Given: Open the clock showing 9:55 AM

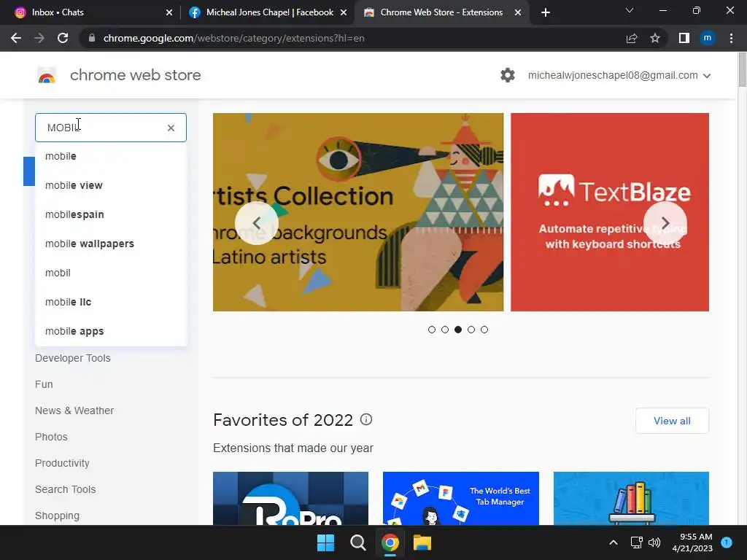Looking at the screenshot, I should pos(692,542).
